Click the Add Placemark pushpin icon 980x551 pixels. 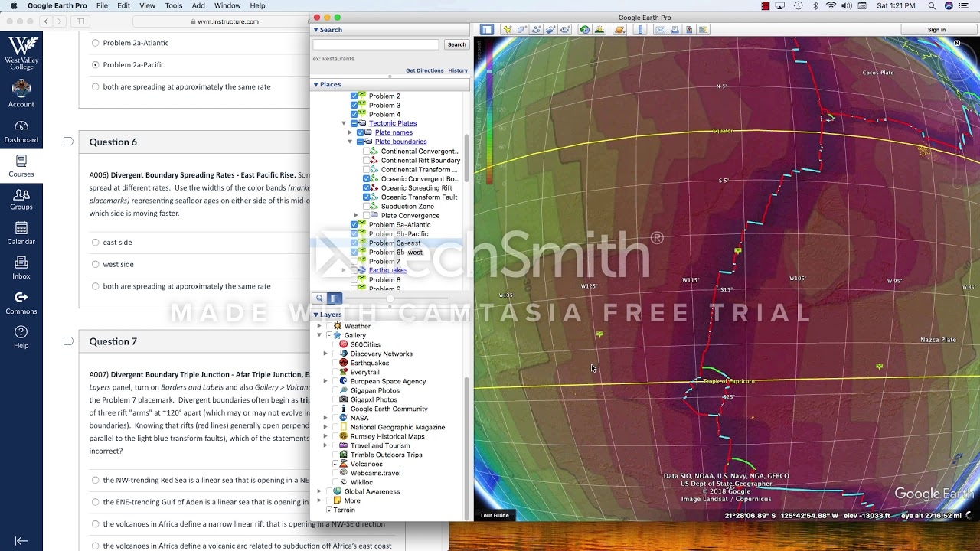point(507,30)
